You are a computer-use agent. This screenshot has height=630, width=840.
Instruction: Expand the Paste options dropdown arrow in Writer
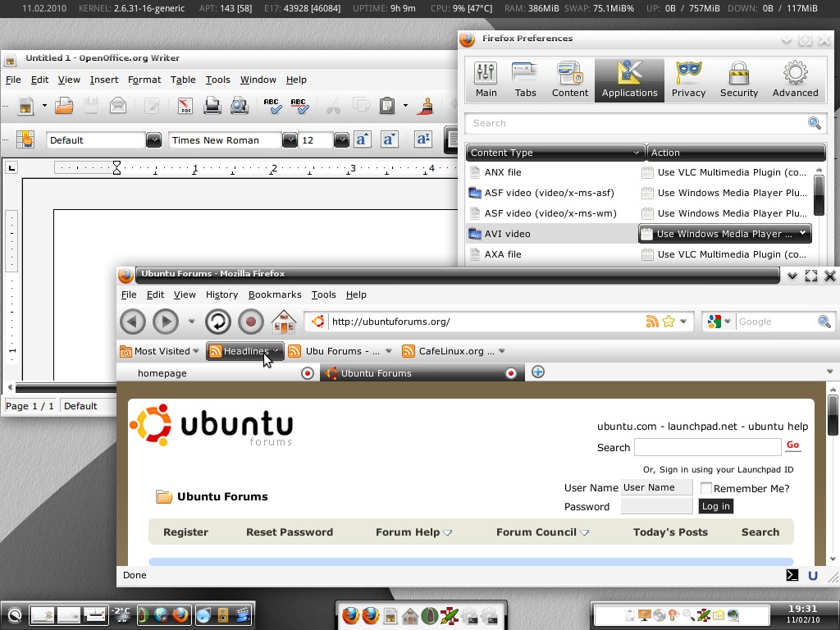(x=405, y=106)
